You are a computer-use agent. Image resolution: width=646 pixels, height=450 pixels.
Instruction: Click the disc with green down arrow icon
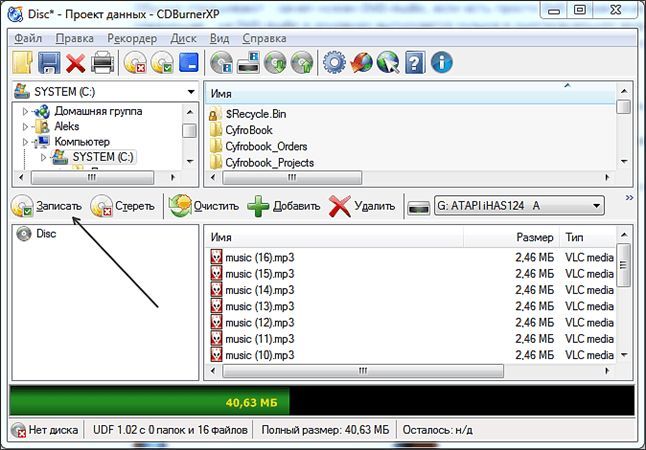[275, 63]
